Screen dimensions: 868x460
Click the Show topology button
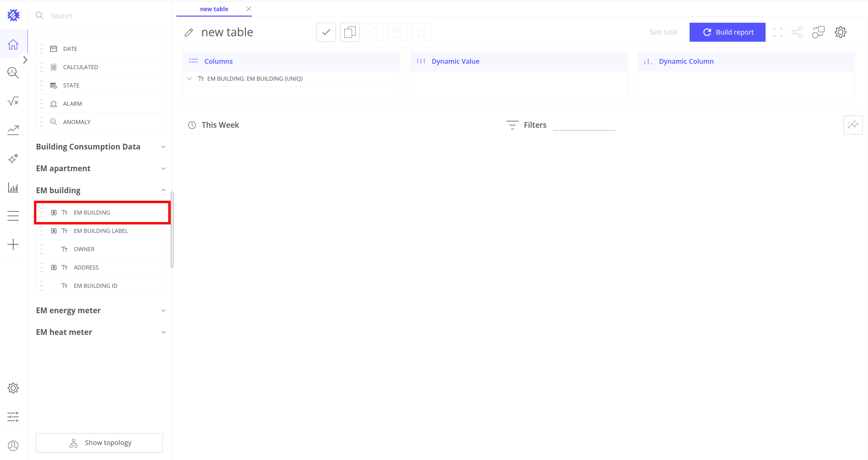pyautogui.click(x=99, y=443)
